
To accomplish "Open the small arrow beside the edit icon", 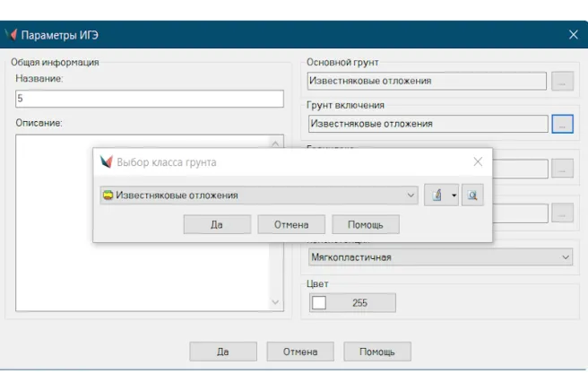I will (454, 195).
